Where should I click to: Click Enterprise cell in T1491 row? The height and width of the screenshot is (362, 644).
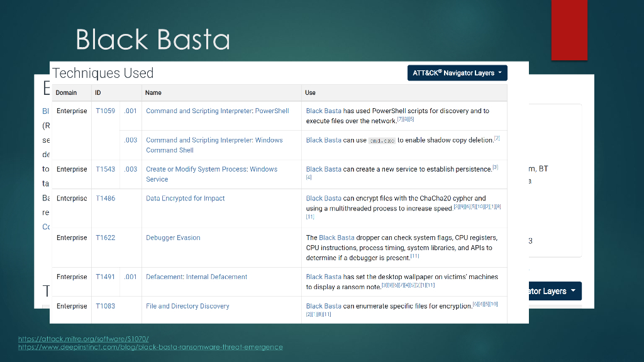[72, 277]
